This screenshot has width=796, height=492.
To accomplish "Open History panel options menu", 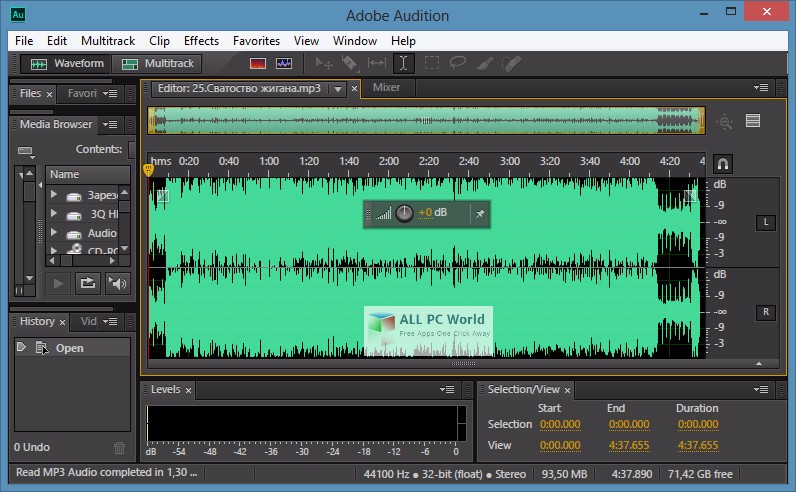I will point(110,321).
